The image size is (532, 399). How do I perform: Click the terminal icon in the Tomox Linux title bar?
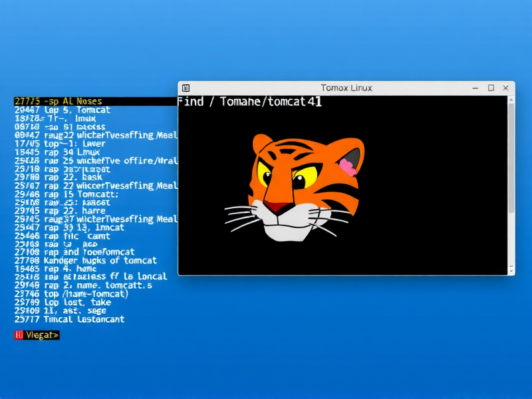click(x=187, y=87)
